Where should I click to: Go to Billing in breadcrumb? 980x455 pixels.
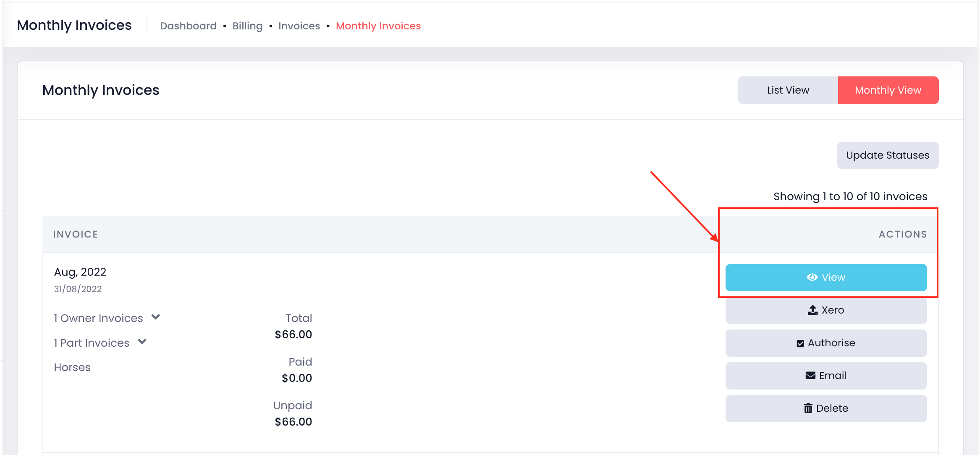(x=247, y=26)
